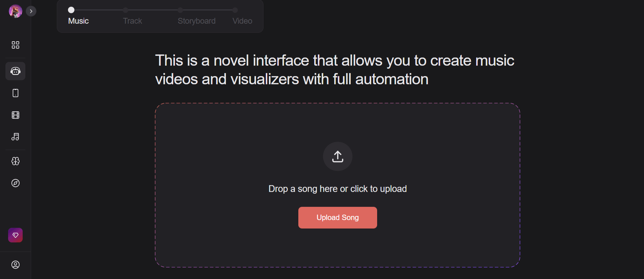Select the Track step

pos(132,21)
